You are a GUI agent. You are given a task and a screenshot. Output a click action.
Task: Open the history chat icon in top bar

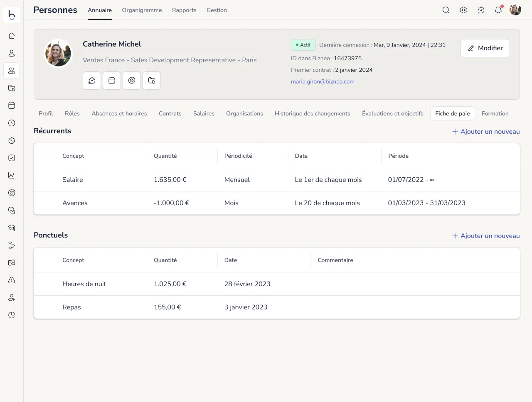point(481,10)
